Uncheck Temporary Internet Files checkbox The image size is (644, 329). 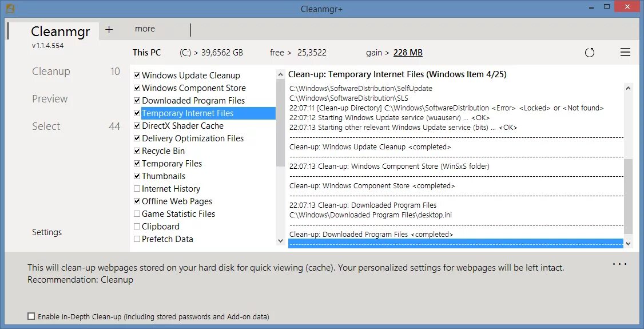137,113
